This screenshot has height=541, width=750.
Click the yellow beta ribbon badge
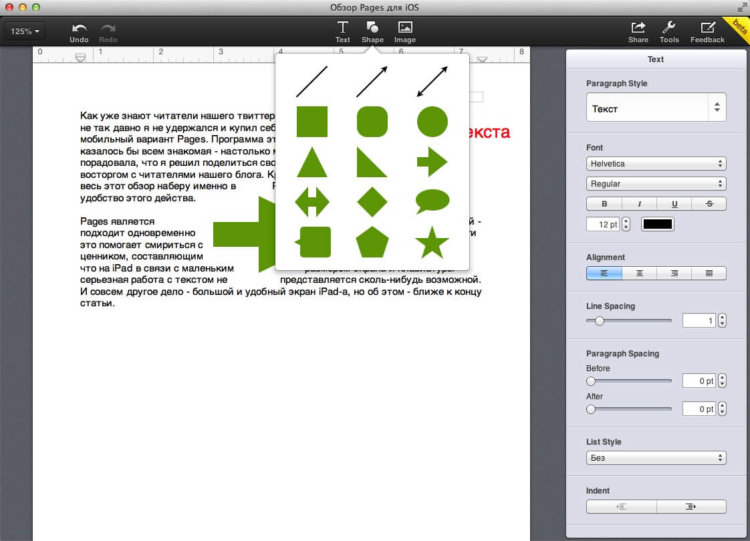point(739,27)
